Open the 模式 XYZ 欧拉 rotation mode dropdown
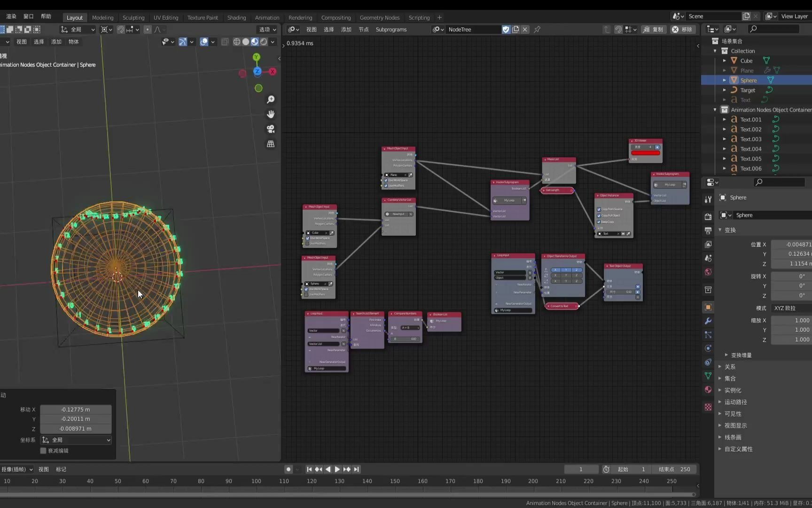The image size is (812, 508). [791, 308]
